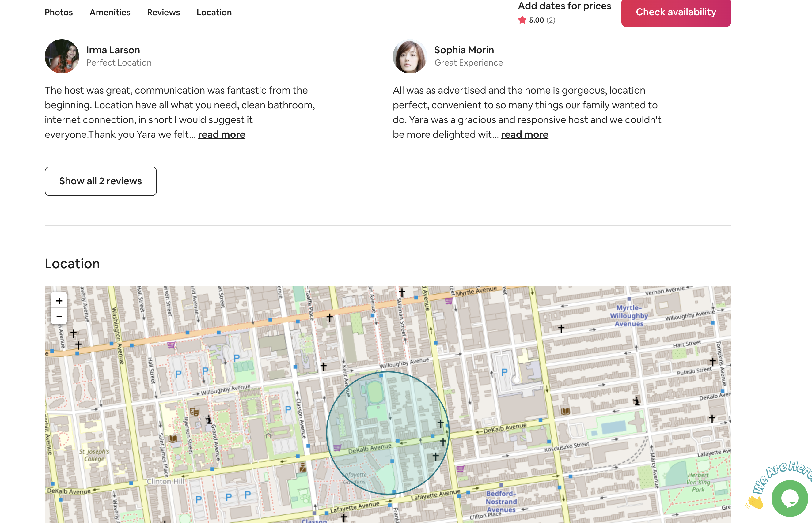Click the Location section heading
The image size is (812, 523).
tap(72, 264)
